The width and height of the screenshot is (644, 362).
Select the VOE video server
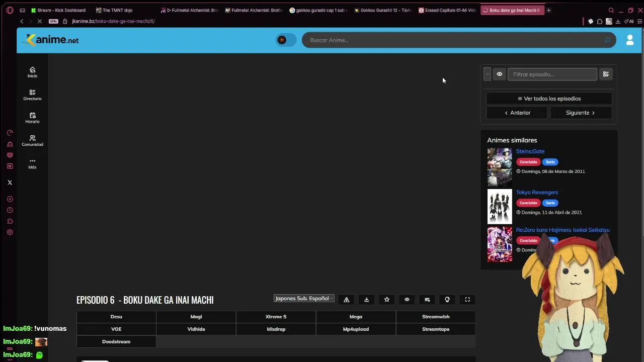point(116,329)
